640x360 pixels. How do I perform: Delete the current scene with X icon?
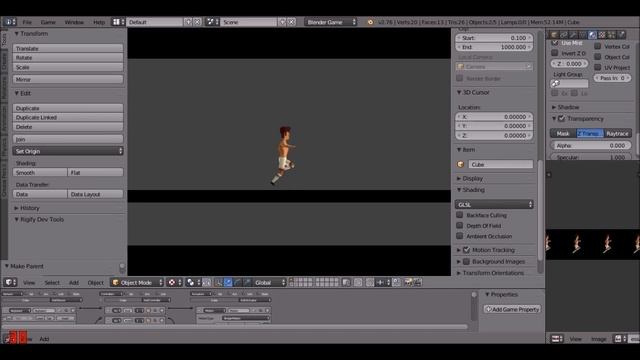(x=291, y=22)
